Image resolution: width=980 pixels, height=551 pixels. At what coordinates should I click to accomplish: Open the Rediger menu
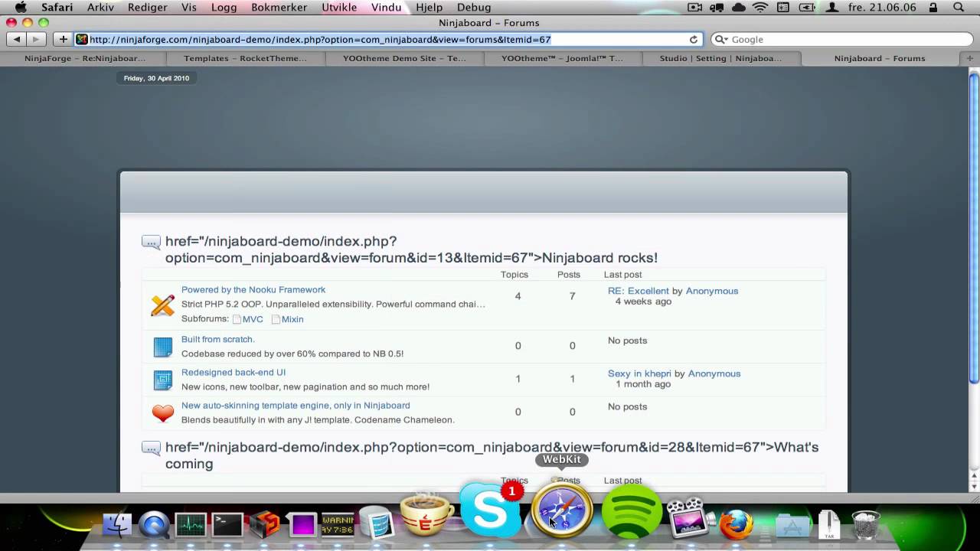148,8
